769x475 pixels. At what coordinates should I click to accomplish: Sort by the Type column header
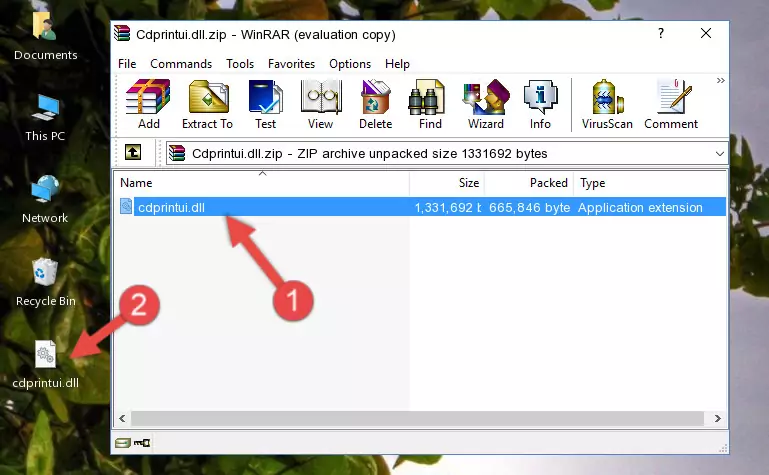click(x=649, y=183)
